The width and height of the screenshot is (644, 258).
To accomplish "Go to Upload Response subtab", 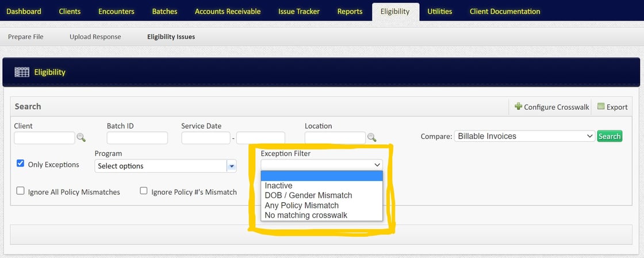I will tap(95, 37).
